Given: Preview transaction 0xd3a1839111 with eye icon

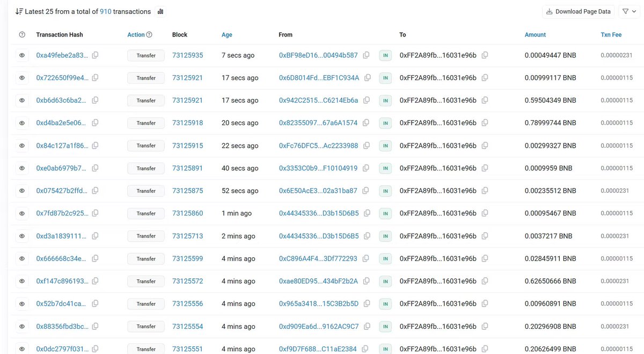Looking at the screenshot, I should click(x=22, y=236).
